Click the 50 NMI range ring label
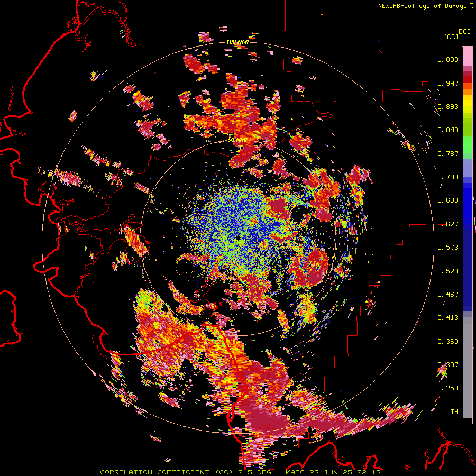The image size is (476, 476). tap(237, 140)
